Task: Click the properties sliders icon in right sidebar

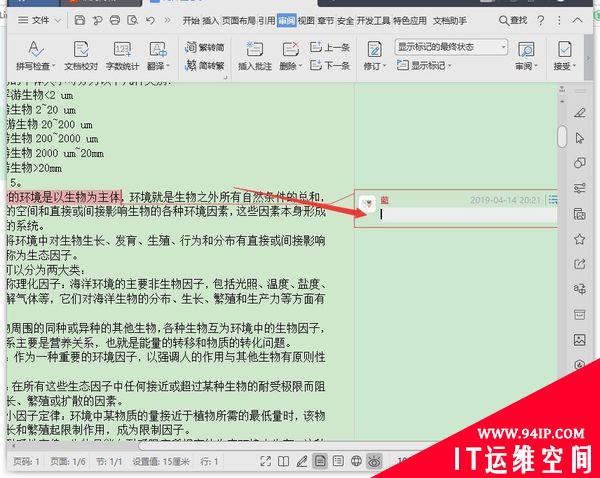Action: coord(579,188)
